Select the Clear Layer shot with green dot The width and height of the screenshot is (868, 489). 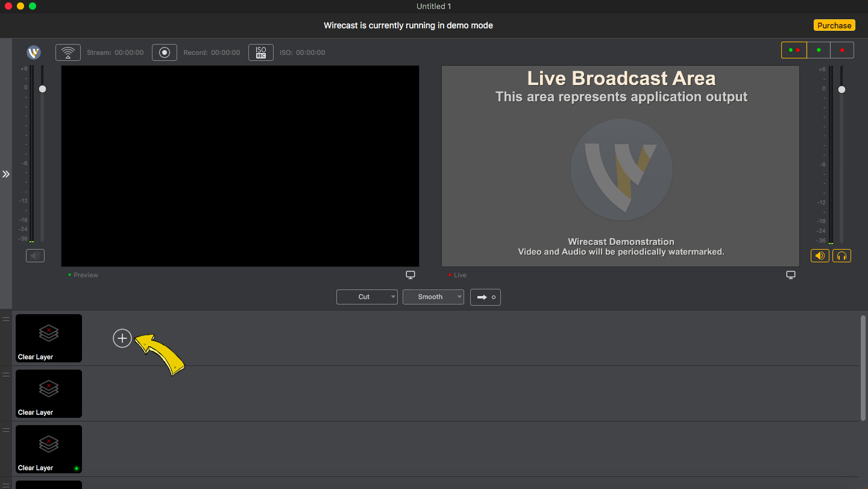coord(49,449)
